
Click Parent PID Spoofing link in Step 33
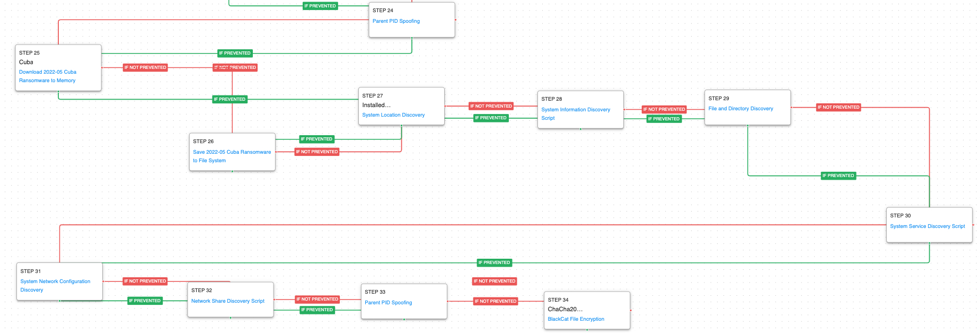pos(388,303)
